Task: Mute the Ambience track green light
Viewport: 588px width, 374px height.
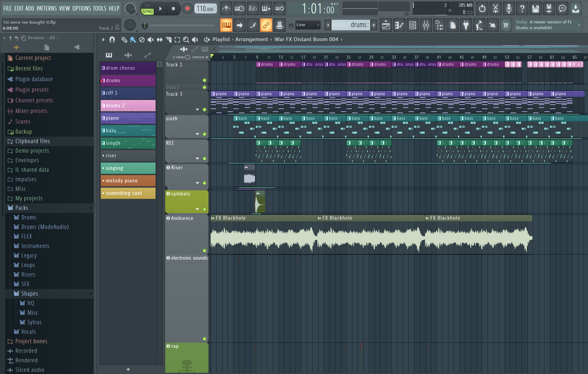Action: (204, 250)
